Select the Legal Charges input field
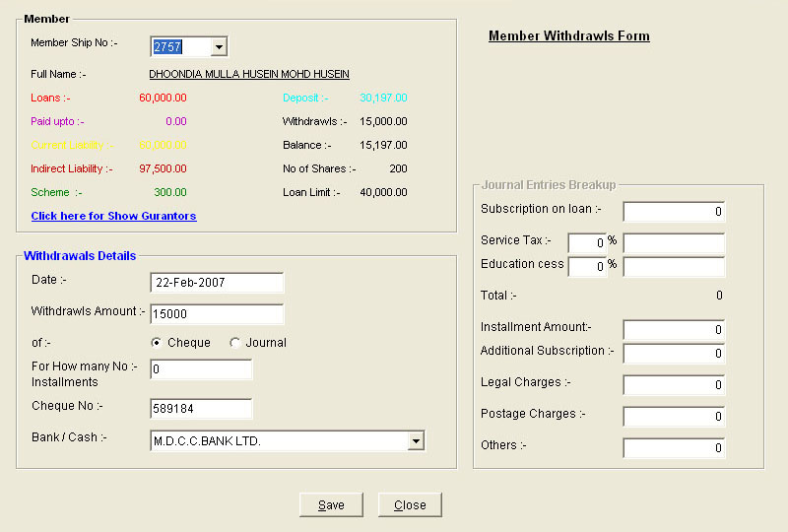This screenshot has width=788, height=532. pos(674,385)
